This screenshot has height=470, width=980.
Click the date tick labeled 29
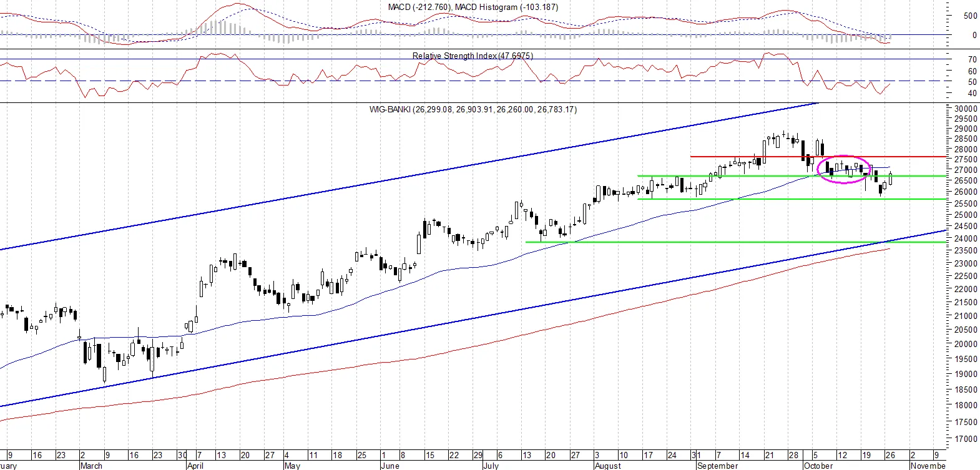coord(478,456)
